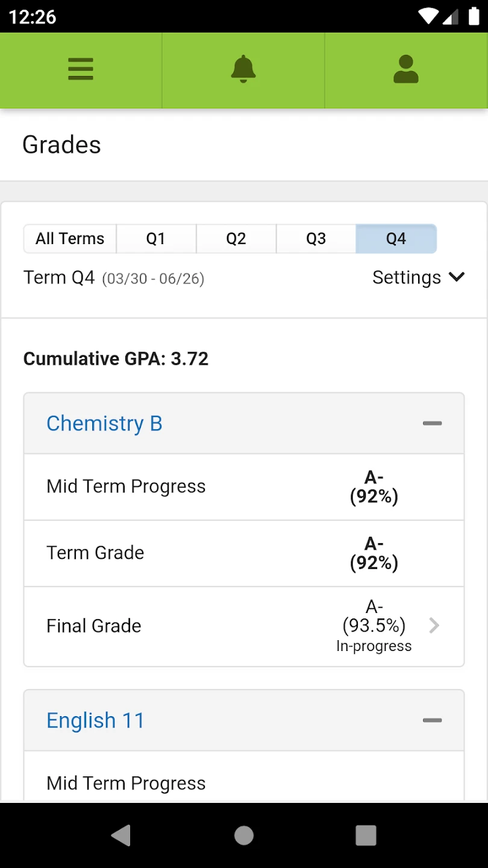This screenshot has width=488, height=868.
Task: Open the hamburger navigation menu
Action: coord(81,69)
